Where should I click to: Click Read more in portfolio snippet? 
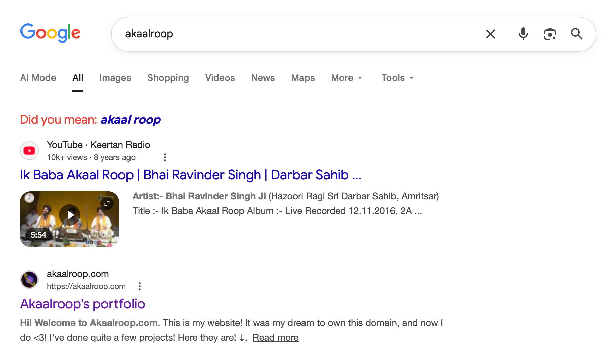(x=275, y=338)
